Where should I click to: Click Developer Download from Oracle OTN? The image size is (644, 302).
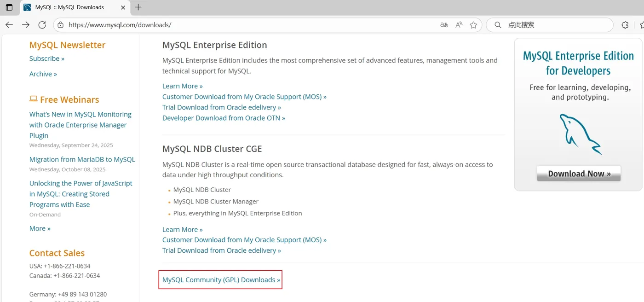[x=224, y=118]
